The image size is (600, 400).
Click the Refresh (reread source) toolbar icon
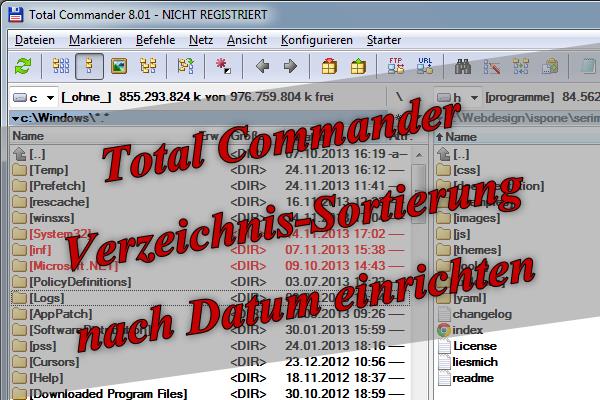coord(23,66)
